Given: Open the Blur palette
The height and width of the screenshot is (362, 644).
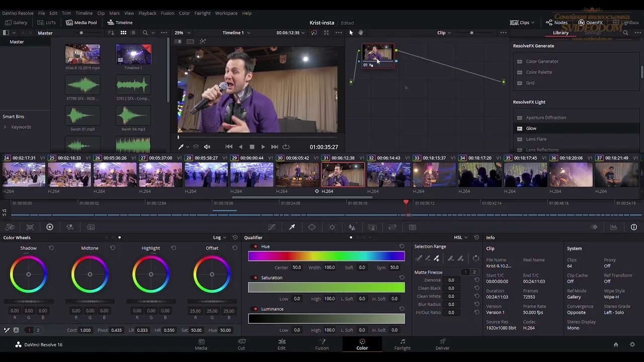Looking at the screenshot, I should pos(352,227).
